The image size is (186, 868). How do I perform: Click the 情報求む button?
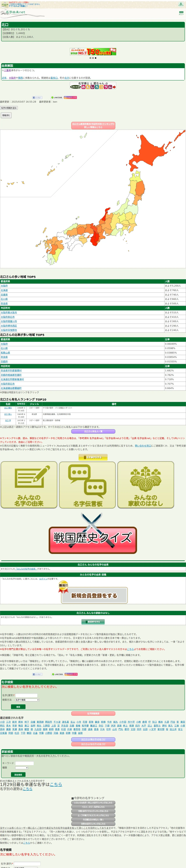(6, 115)
